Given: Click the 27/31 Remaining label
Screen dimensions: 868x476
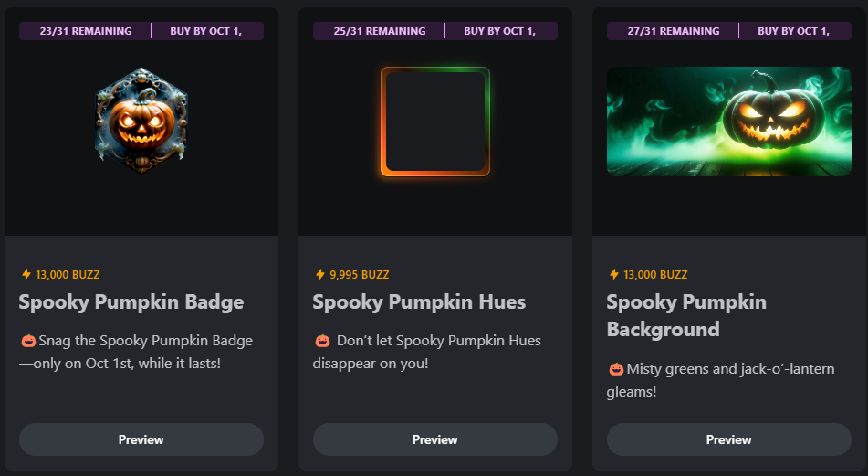Looking at the screenshot, I should pyautogui.click(x=674, y=31).
